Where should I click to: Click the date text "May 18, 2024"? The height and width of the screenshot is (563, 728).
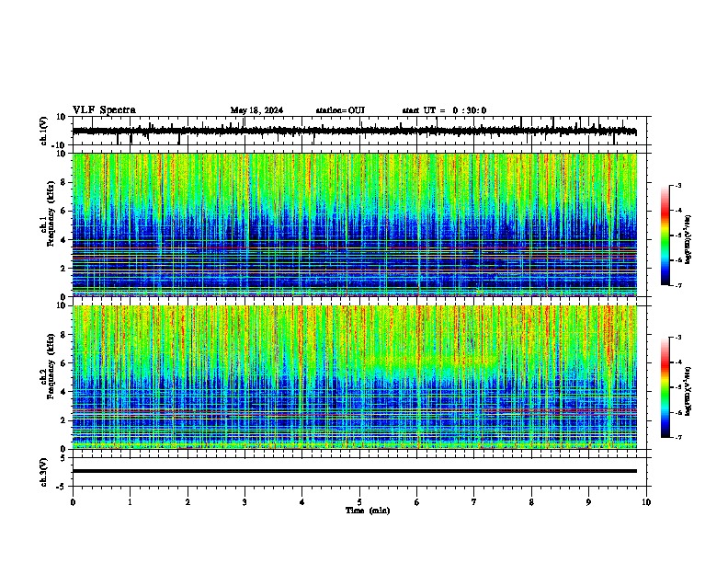point(256,110)
